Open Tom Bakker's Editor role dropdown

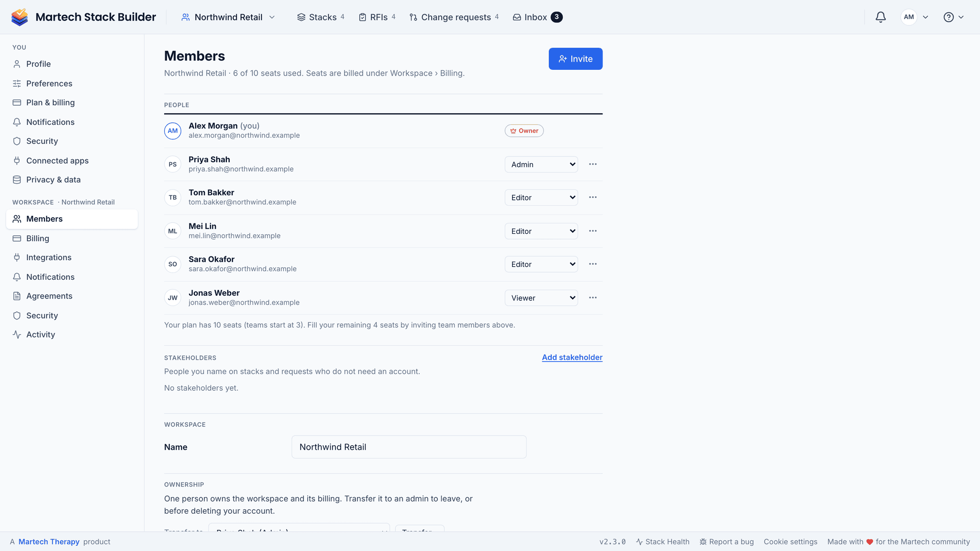pos(541,197)
